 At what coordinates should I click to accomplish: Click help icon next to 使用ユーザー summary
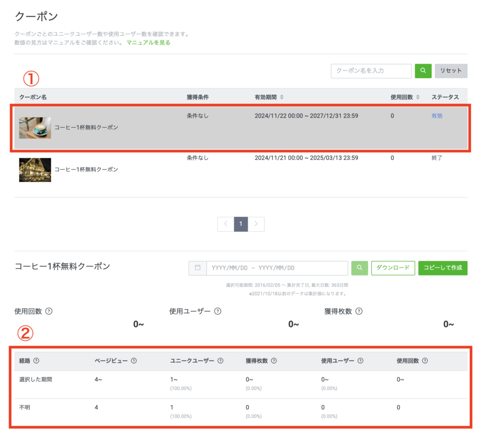click(217, 311)
